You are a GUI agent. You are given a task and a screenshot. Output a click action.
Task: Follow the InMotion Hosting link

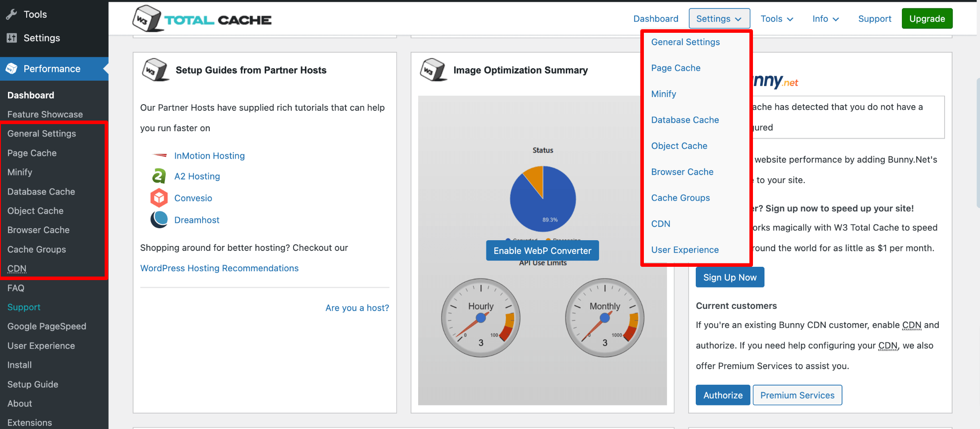(209, 156)
